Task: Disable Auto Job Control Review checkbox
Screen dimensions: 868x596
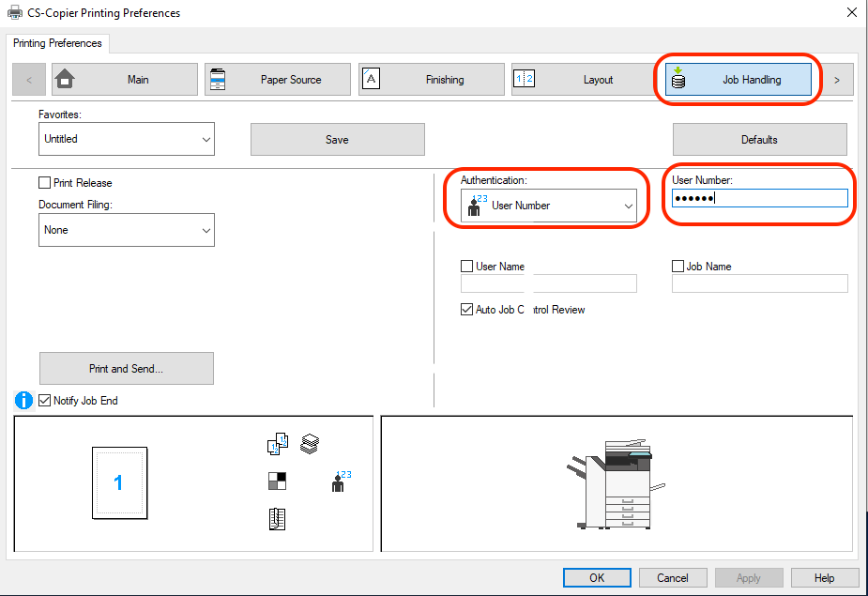Action: click(x=467, y=310)
